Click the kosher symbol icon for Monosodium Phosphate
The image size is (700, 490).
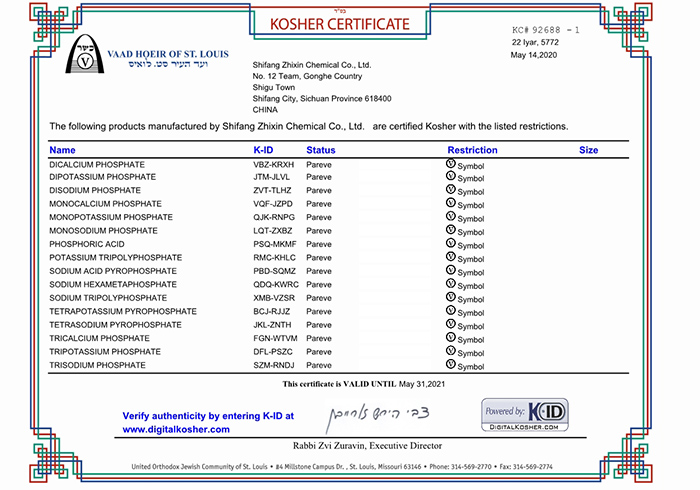450,230
